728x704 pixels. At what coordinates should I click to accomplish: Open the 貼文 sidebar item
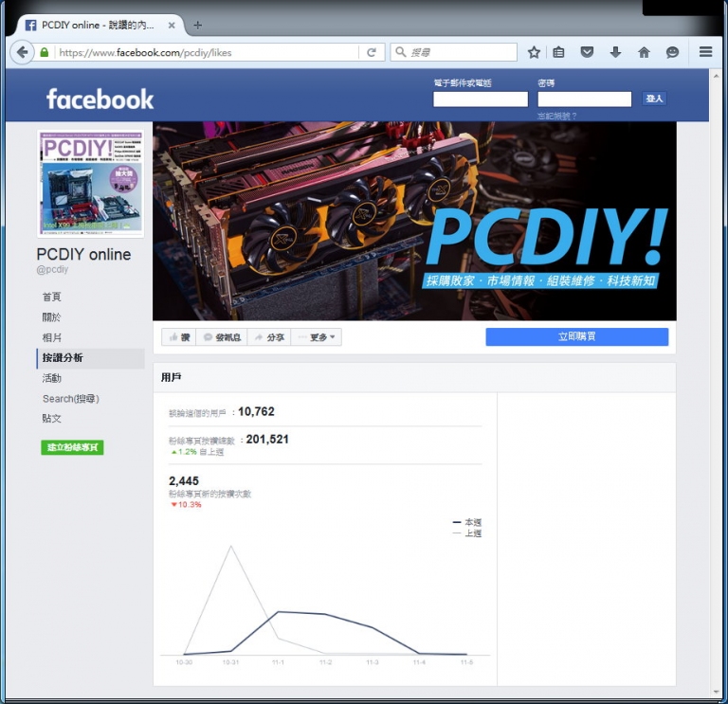pyautogui.click(x=51, y=418)
